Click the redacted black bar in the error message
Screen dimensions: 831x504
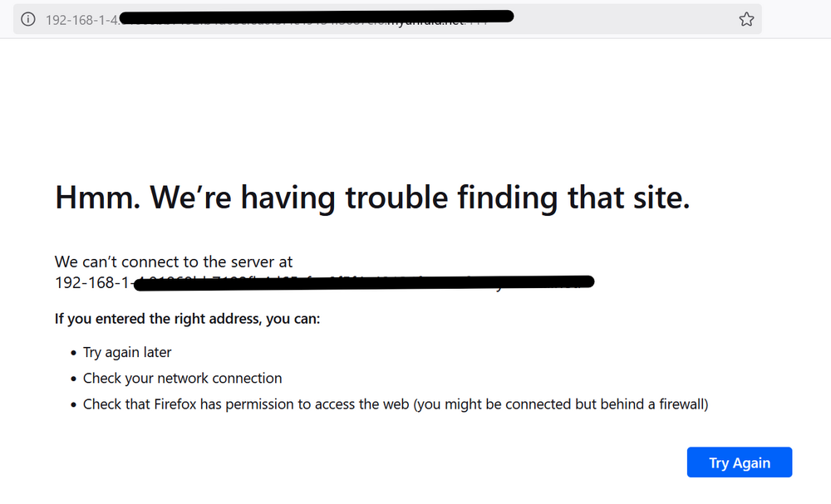tap(364, 283)
